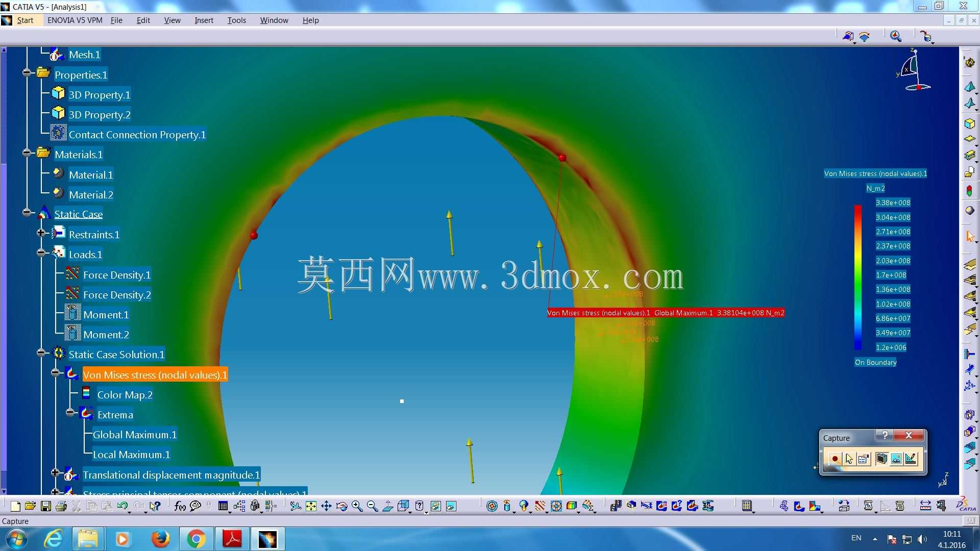Image resolution: width=980 pixels, height=551 pixels.
Task: Select Global Maximum.1 extrema
Action: pyautogui.click(x=135, y=435)
